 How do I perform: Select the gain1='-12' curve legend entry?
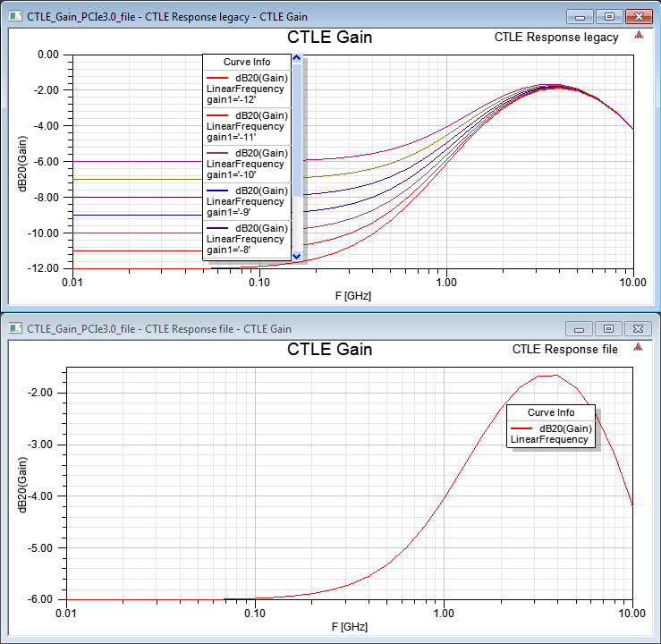point(247,89)
